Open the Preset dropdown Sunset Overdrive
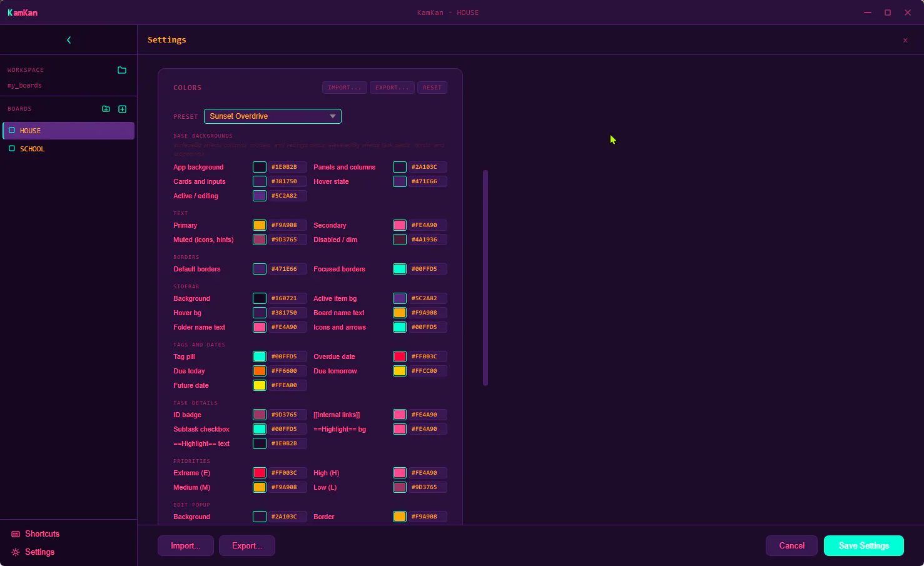Image resolution: width=924 pixels, height=566 pixels. pos(273,116)
